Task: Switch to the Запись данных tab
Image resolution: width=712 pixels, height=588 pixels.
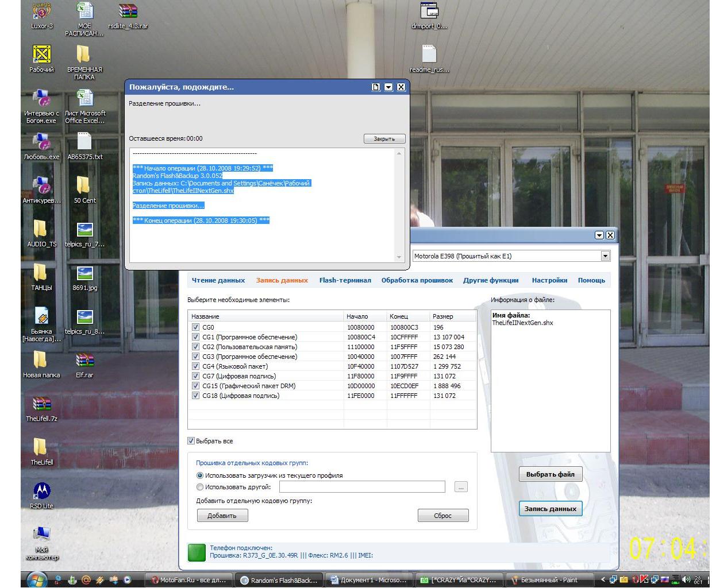Action: 282,280
